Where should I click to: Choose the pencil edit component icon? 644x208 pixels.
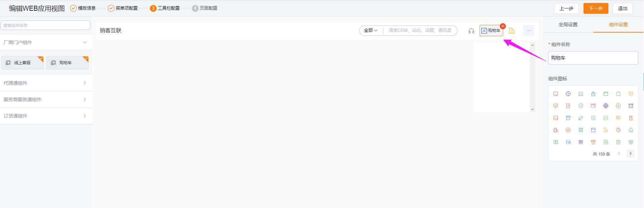[x=580, y=118]
